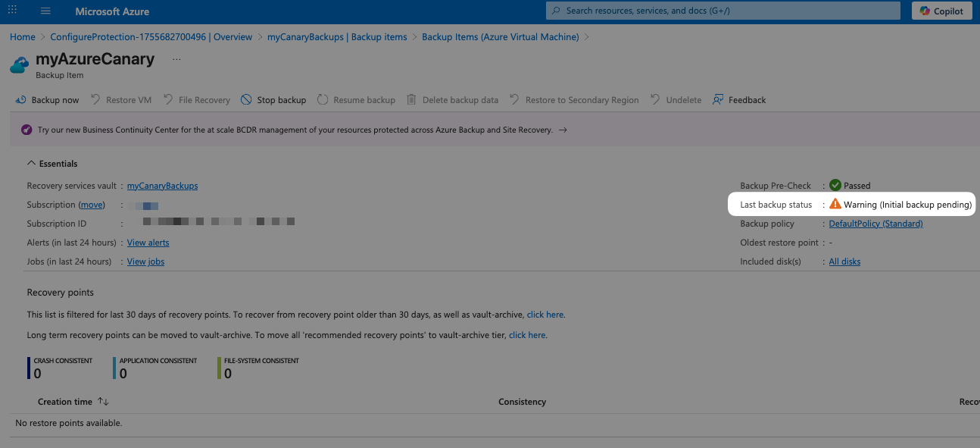This screenshot has height=448, width=980.
Task: Click the Undelete icon
Action: tap(655, 99)
